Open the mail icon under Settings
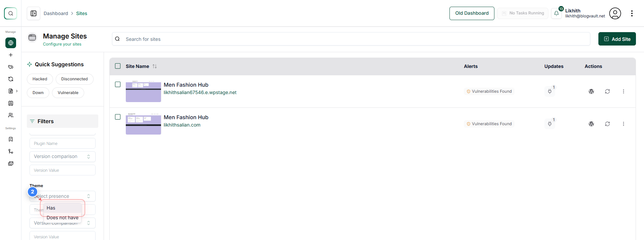 (x=11, y=163)
